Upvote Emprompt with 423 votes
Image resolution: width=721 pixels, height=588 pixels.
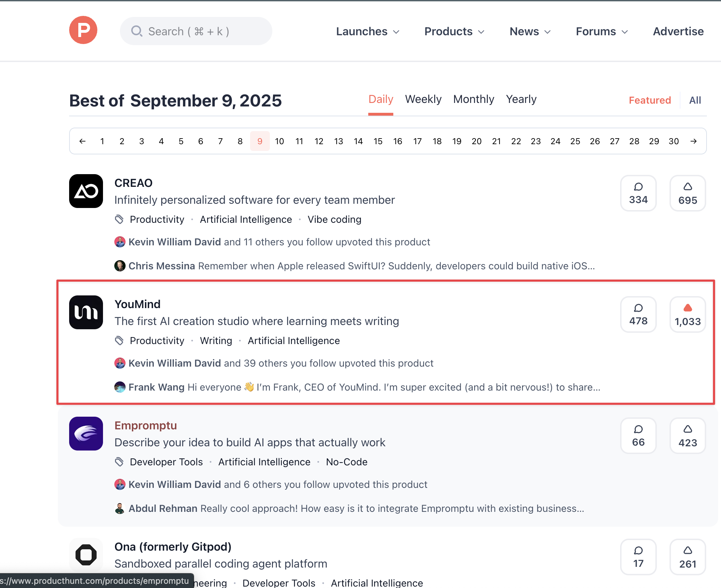(x=687, y=436)
